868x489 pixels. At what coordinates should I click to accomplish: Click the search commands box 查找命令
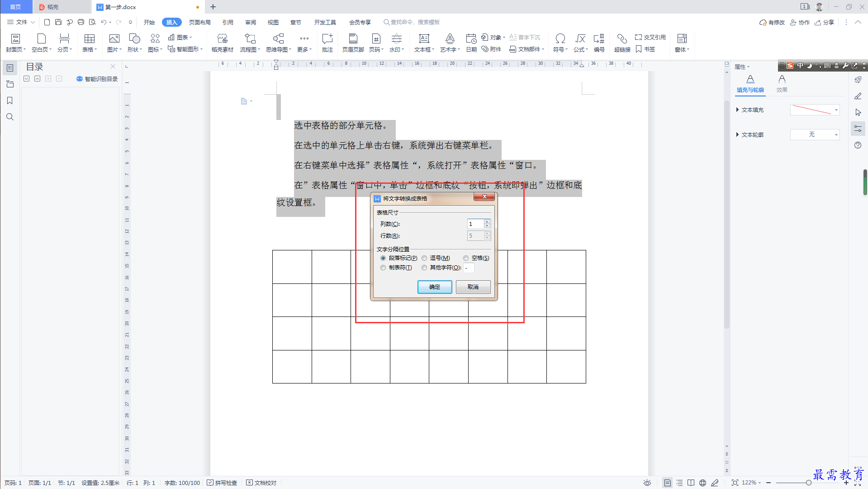click(412, 22)
